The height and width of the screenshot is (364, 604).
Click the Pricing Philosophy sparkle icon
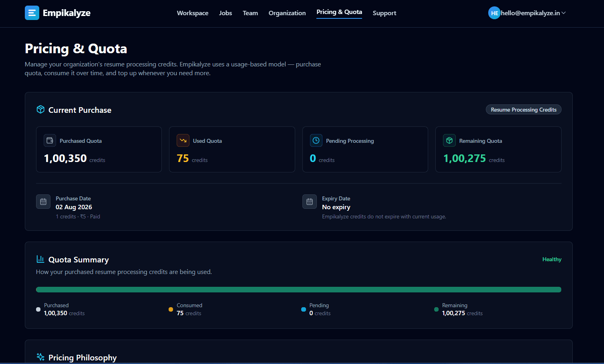point(40,357)
